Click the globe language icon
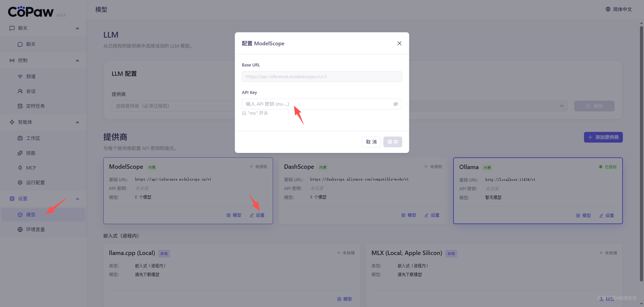The height and width of the screenshot is (307, 644). point(608,9)
